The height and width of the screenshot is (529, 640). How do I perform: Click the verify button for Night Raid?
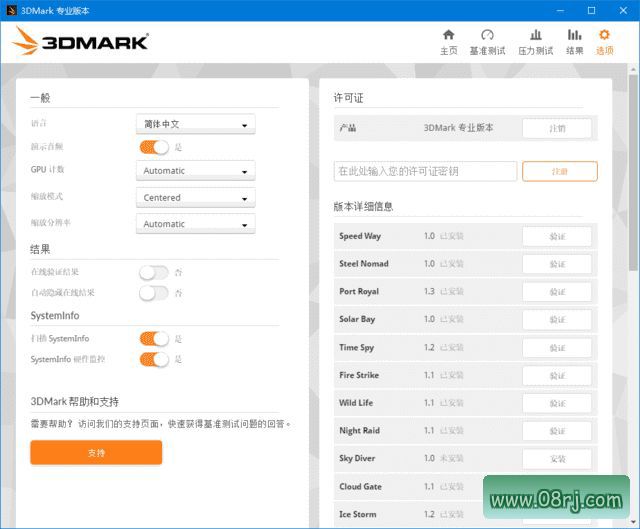coord(557,431)
